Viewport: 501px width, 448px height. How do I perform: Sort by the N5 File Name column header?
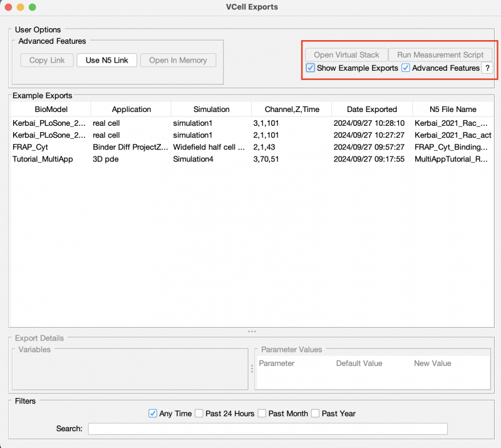(453, 109)
